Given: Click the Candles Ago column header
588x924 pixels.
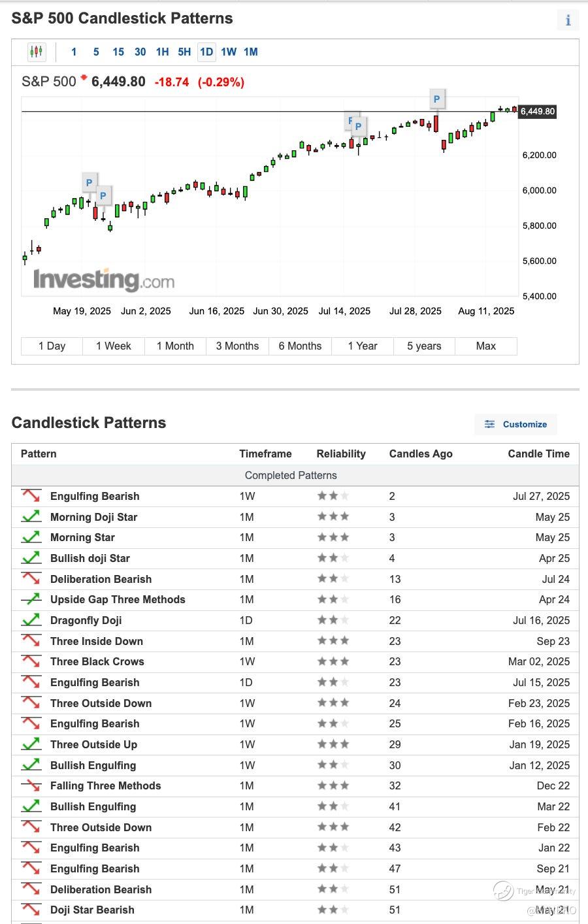Looking at the screenshot, I should pyautogui.click(x=421, y=454).
